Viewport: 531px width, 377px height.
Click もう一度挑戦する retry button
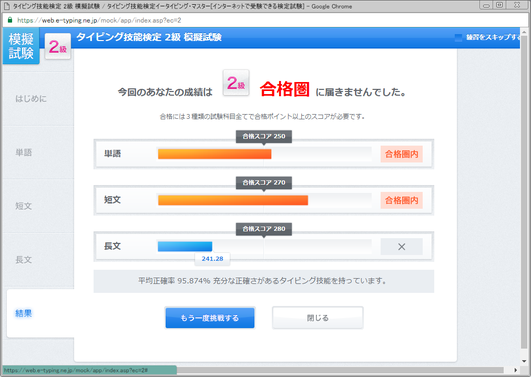click(x=210, y=318)
